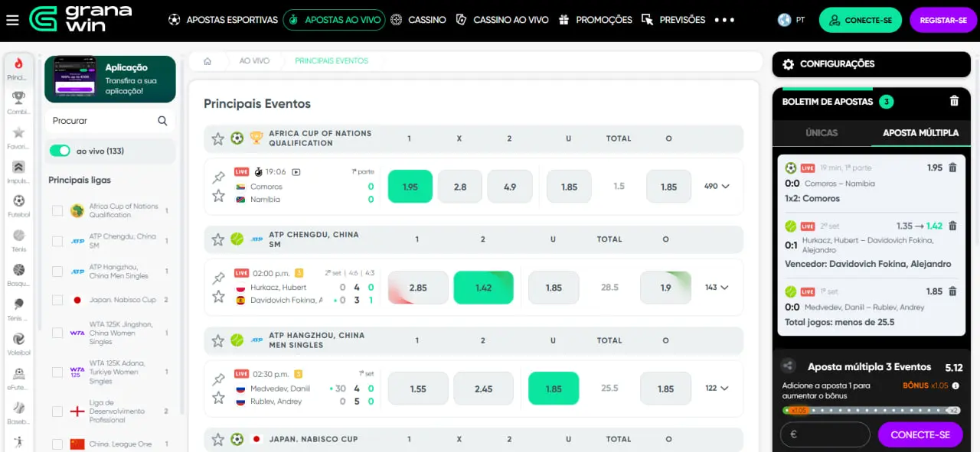This screenshot has height=452, width=980.
Task: Pick the 2.45 odds for Rublev
Action: click(x=483, y=389)
